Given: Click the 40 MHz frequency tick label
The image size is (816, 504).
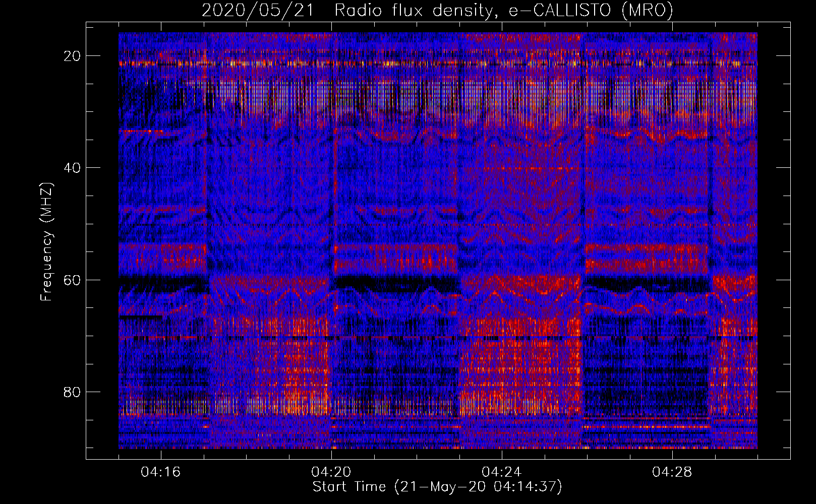Looking at the screenshot, I should click(73, 168).
